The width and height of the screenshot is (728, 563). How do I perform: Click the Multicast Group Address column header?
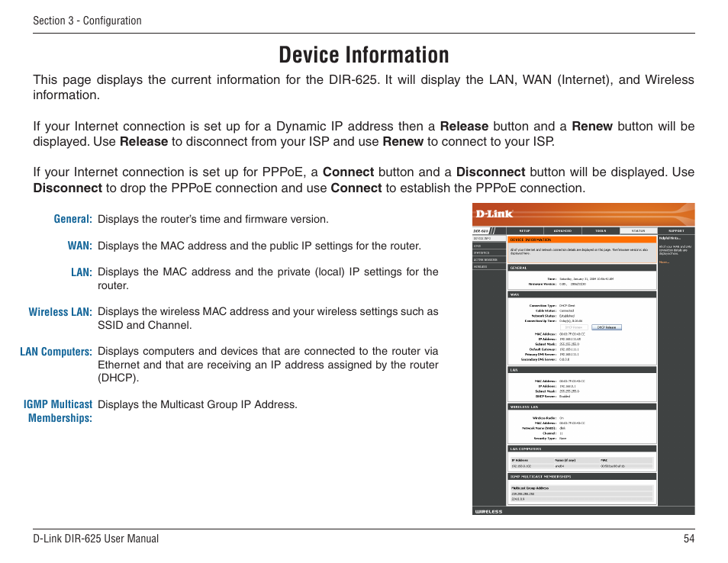pos(530,488)
